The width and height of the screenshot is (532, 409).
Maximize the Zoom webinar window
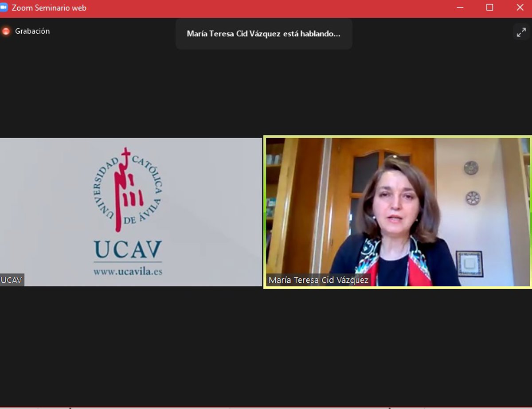coord(490,8)
